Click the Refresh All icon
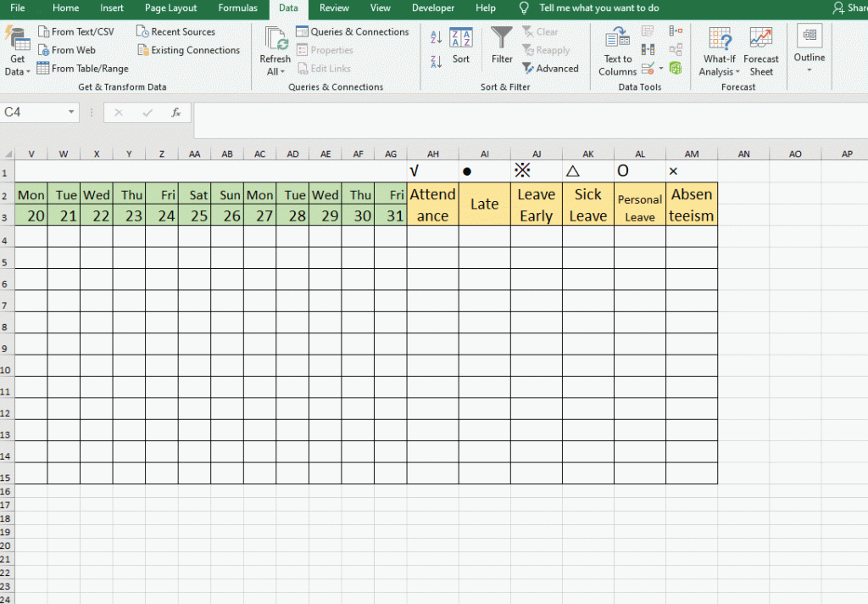 (x=275, y=38)
